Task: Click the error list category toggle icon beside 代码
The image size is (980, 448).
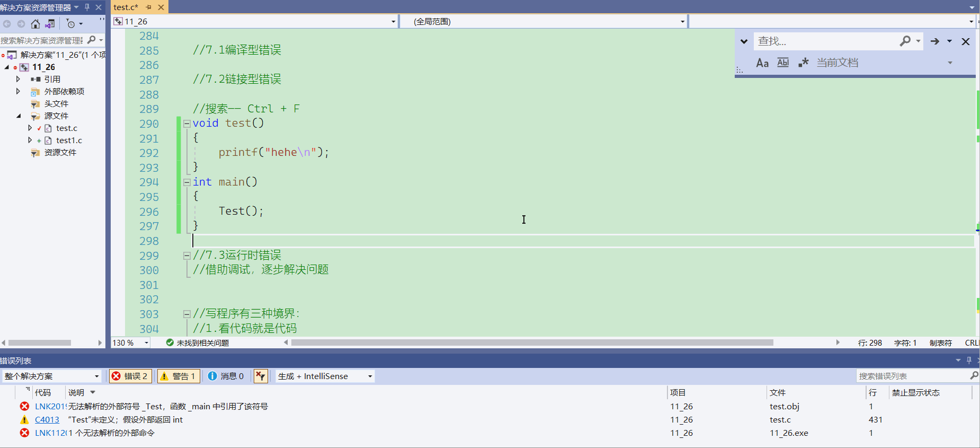Action: pyautogui.click(x=27, y=390)
